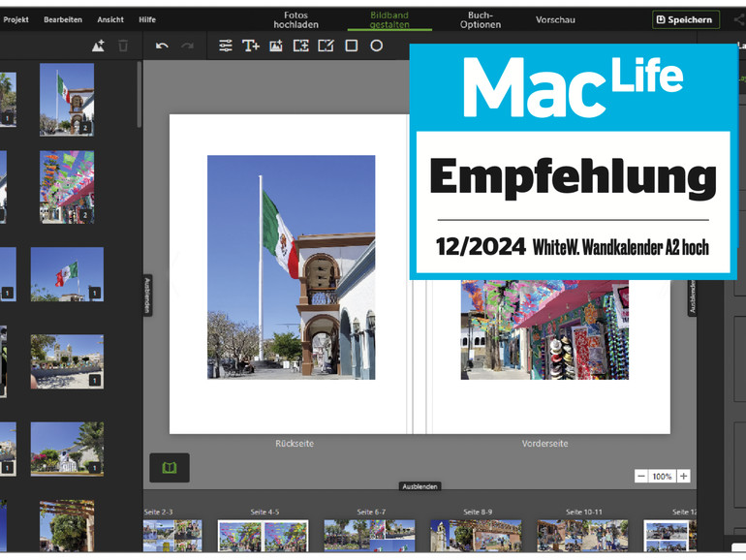Select the waving flag closeup thumbnail
746x560 pixels.
(67, 274)
